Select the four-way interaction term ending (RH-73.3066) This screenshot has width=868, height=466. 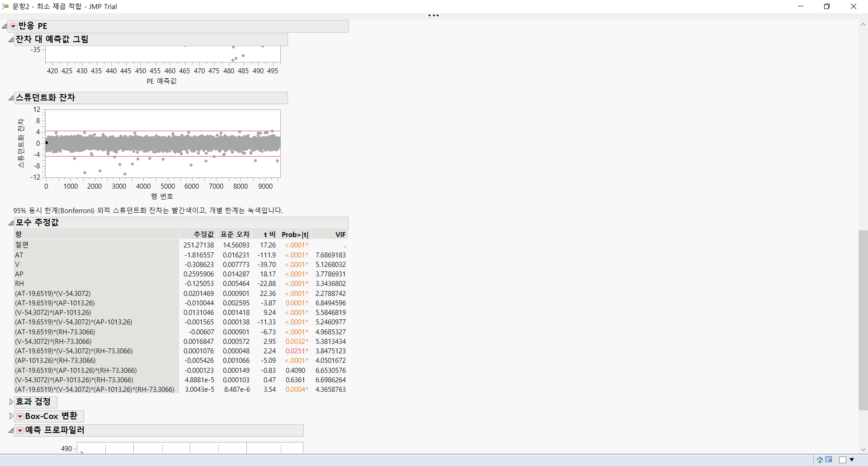coord(94,390)
